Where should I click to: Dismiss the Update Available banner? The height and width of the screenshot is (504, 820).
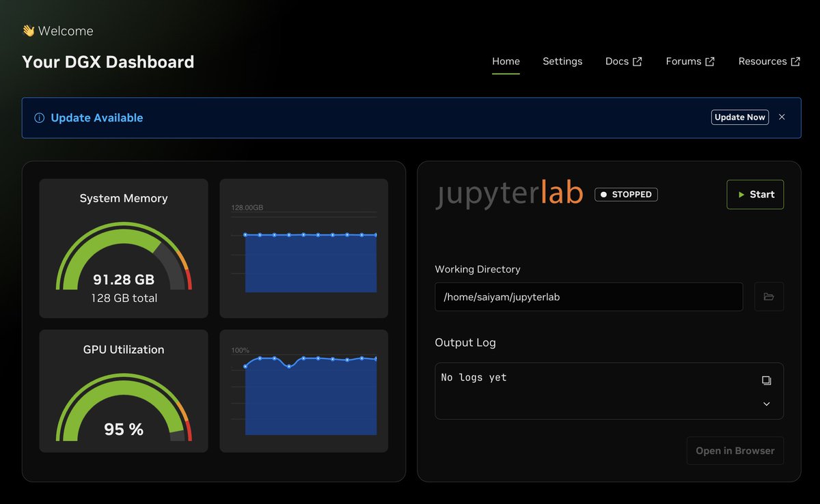click(782, 117)
